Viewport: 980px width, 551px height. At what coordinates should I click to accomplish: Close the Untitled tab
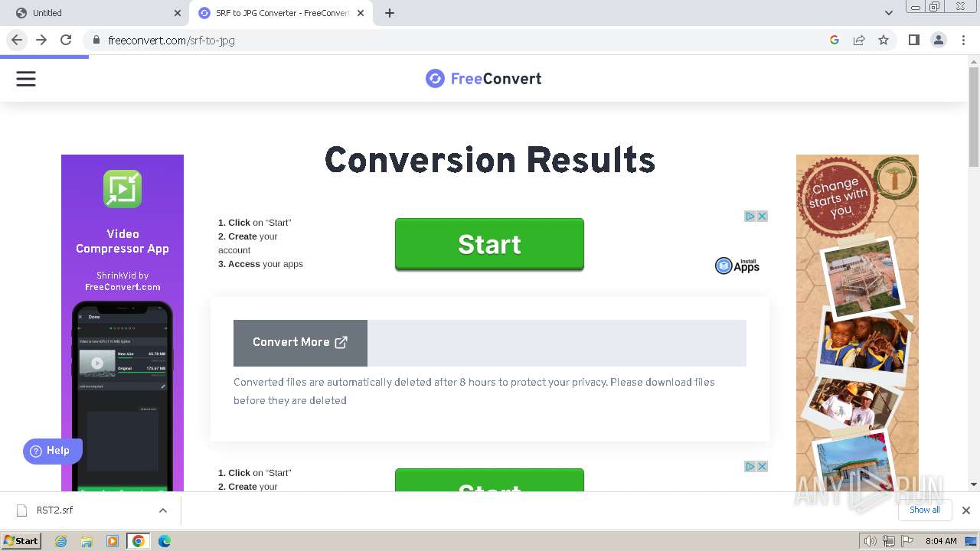point(178,13)
